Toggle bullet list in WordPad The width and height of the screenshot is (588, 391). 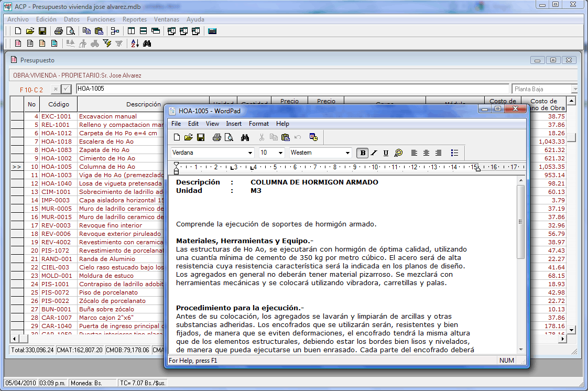point(454,153)
